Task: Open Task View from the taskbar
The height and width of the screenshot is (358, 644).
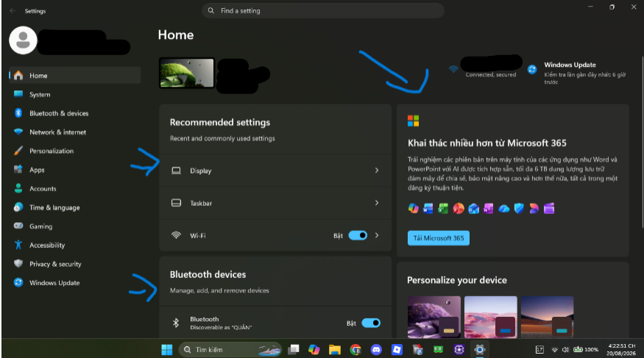Action: pos(293,349)
